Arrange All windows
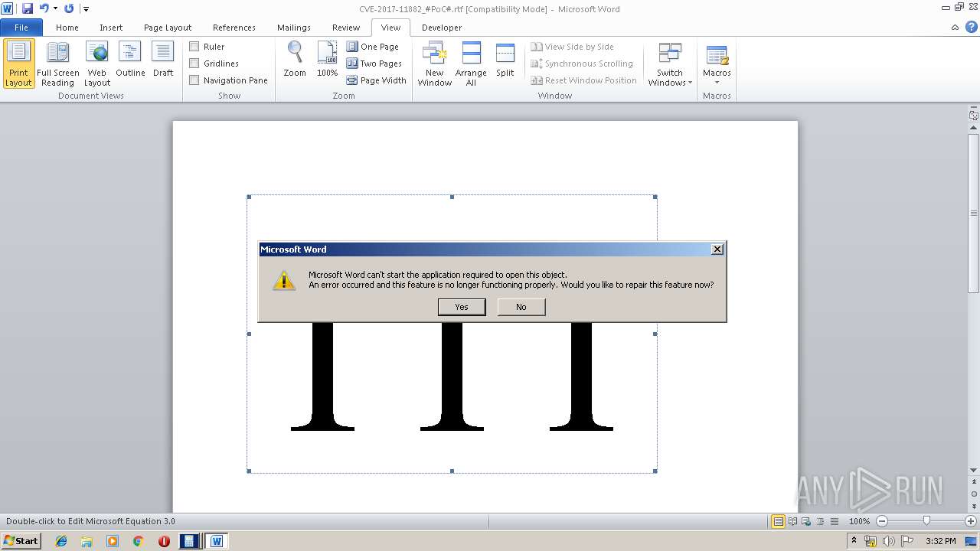The width and height of the screenshot is (980, 551). [471, 64]
